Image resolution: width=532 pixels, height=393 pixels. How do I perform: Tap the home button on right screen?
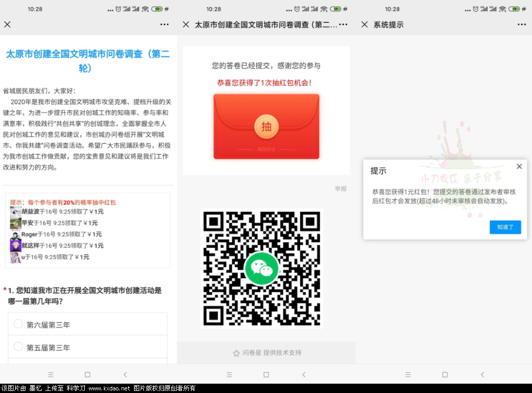[445, 374]
